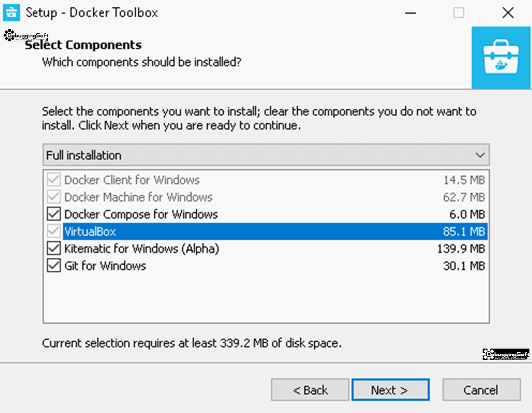
Task: Select the Docker Machine for Windows label
Action: pos(138,197)
